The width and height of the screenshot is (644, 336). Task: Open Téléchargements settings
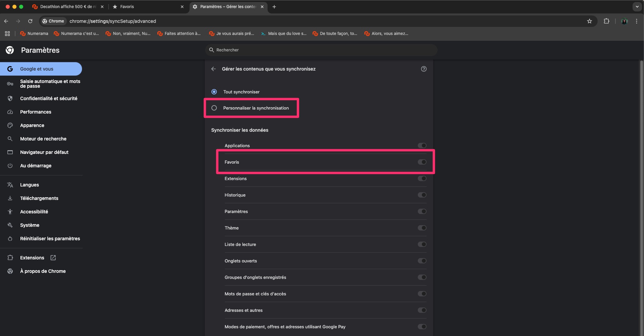click(41, 198)
